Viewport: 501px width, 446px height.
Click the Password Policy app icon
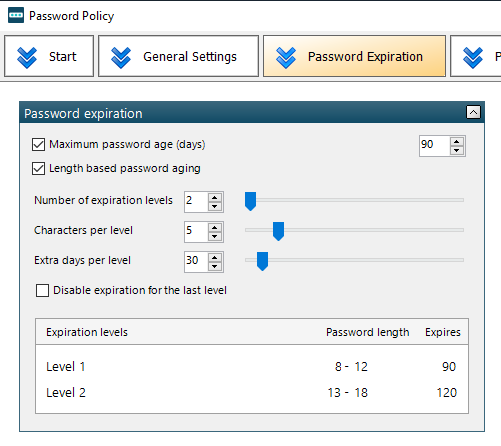pos(16,15)
